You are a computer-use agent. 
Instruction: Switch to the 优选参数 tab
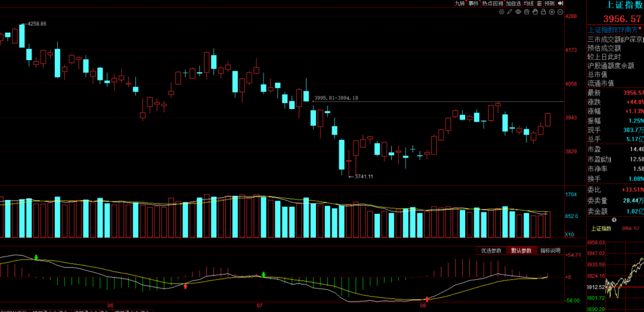pos(491,251)
